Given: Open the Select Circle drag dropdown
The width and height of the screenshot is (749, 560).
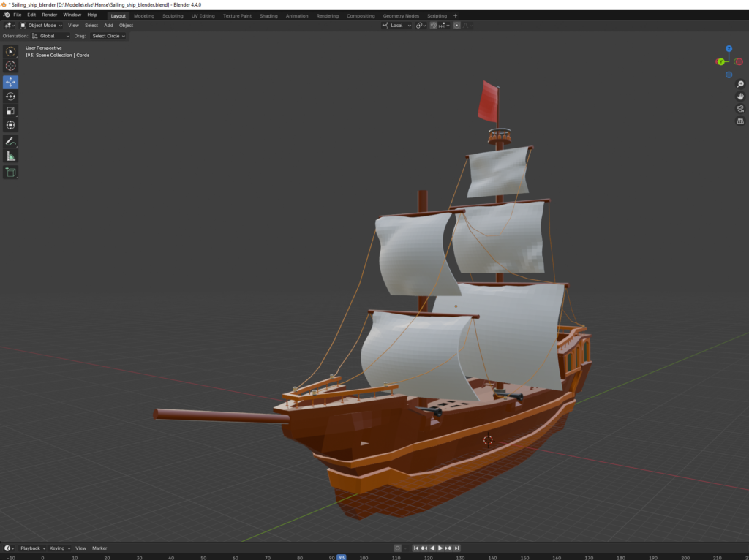Looking at the screenshot, I should (109, 36).
